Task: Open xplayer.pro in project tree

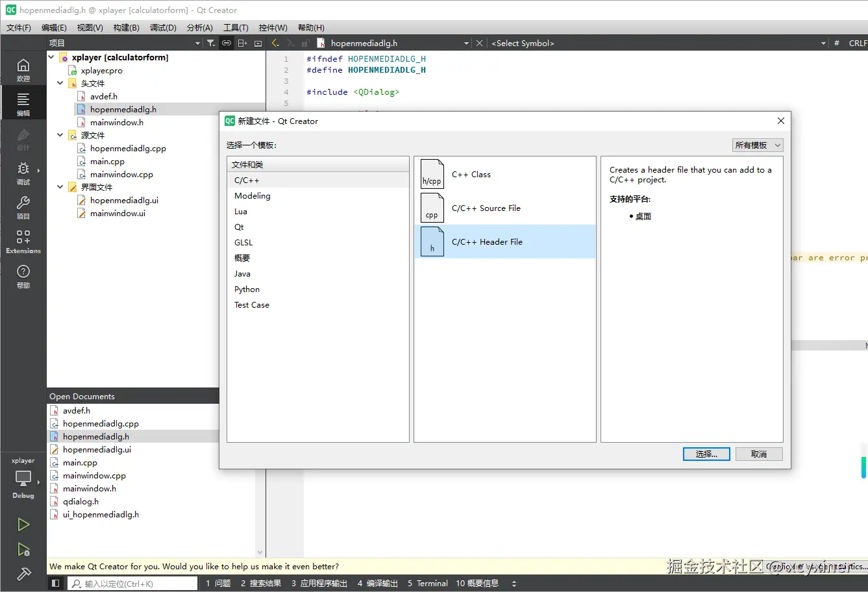Action: click(101, 71)
